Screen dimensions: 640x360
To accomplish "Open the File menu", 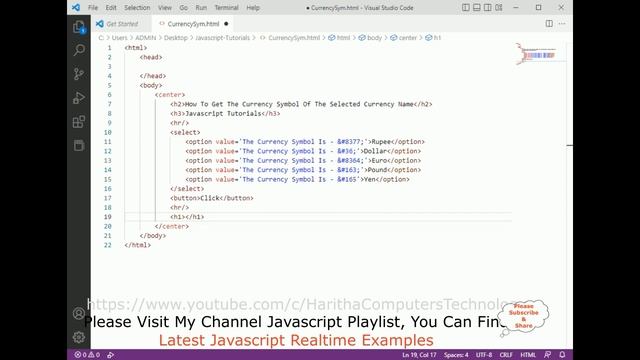I will pos(93,7).
